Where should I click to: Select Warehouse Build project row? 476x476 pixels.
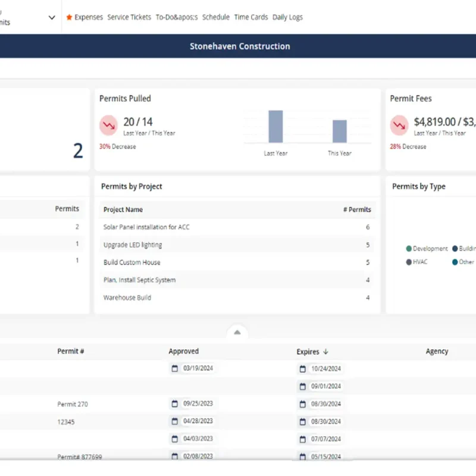pos(237,297)
